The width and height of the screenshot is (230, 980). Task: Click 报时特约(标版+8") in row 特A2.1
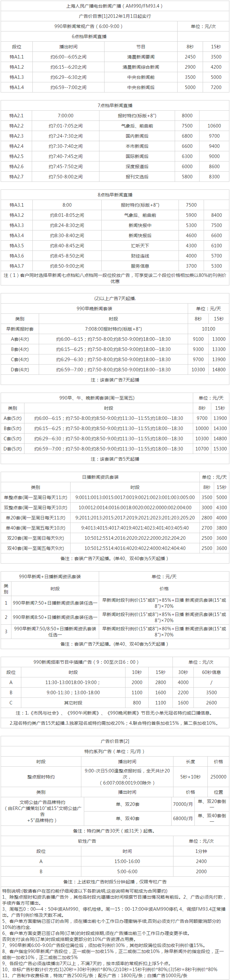(x=137, y=116)
